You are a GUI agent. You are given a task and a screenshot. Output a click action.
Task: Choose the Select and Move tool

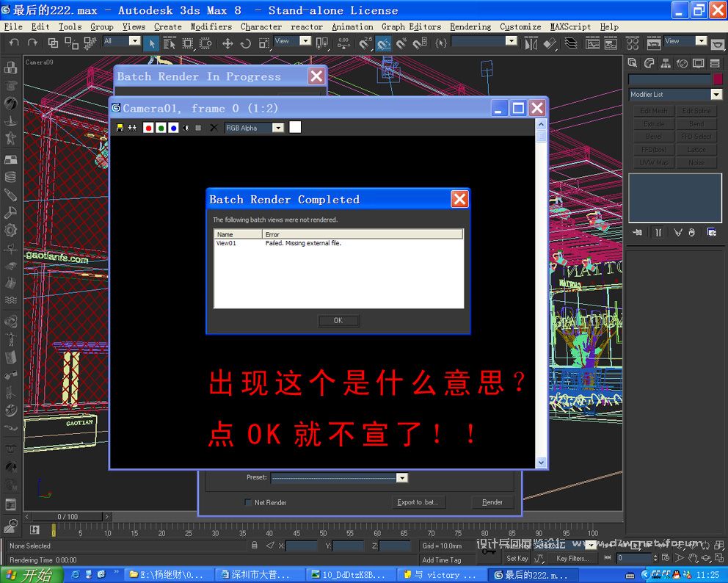coord(227,43)
